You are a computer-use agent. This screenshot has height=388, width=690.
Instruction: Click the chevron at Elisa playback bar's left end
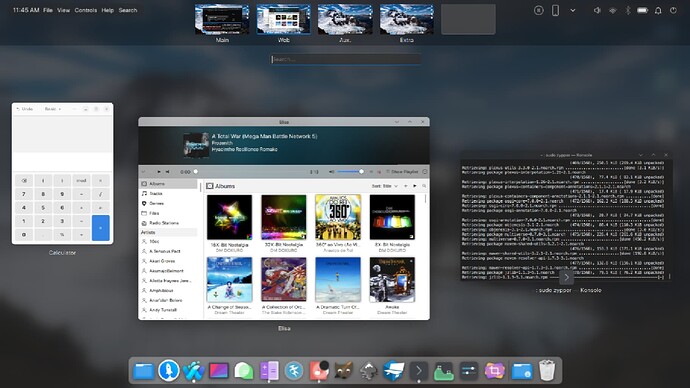143,172
